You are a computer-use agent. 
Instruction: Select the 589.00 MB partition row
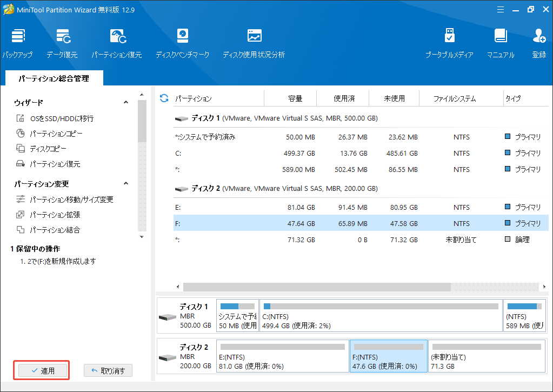click(361, 169)
